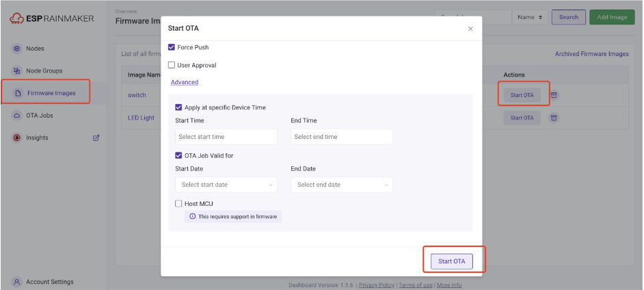Viewport: 644px width, 290px height.
Task: Enable the User Approval checkbox
Action: (x=172, y=65)
